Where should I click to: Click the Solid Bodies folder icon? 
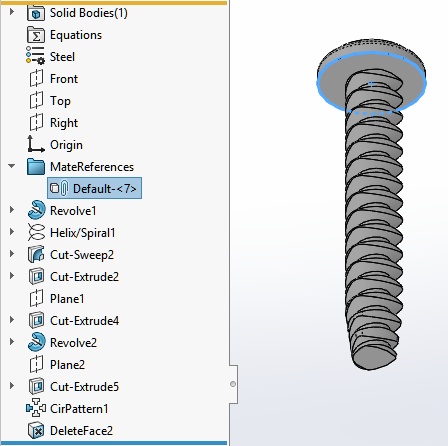point(36,13)
